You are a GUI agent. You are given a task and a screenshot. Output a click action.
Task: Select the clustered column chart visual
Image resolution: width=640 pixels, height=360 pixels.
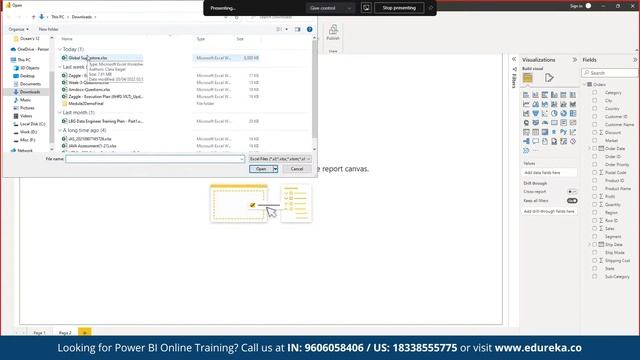click(x=554, y=95)
